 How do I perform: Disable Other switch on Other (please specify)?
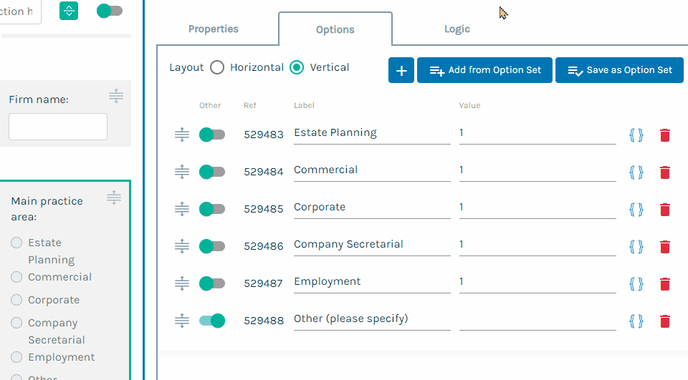tap(212, 321)
